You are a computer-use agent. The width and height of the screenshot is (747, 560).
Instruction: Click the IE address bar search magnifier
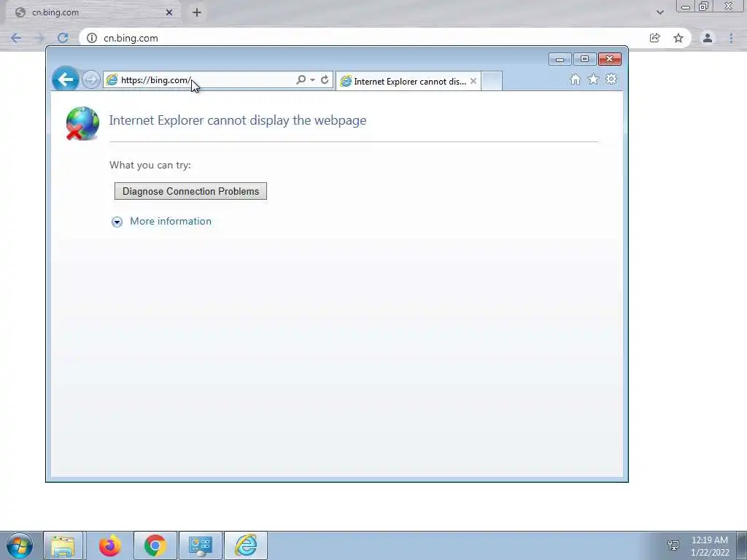click(x=301, y=79)
